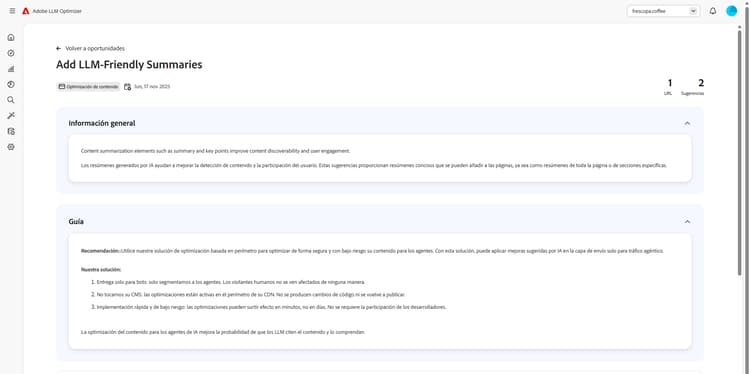
Task: Open the user profile avatar
Action: [731, 11]
